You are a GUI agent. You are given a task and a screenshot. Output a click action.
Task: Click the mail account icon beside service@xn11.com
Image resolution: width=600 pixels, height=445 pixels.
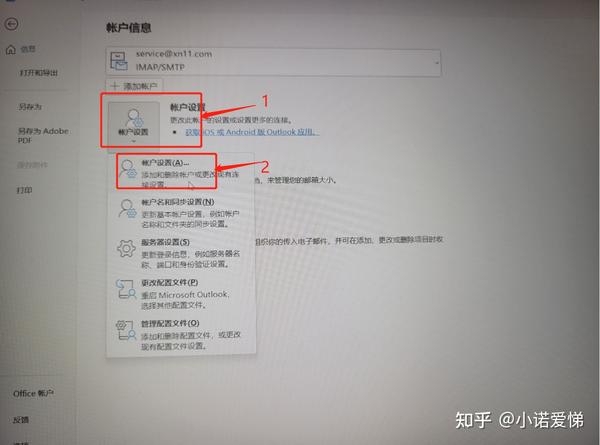click(119, 61)
